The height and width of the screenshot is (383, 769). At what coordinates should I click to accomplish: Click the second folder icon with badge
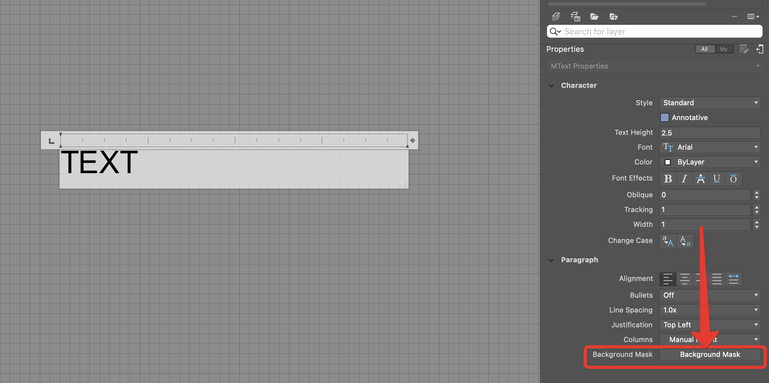[614, 17]
